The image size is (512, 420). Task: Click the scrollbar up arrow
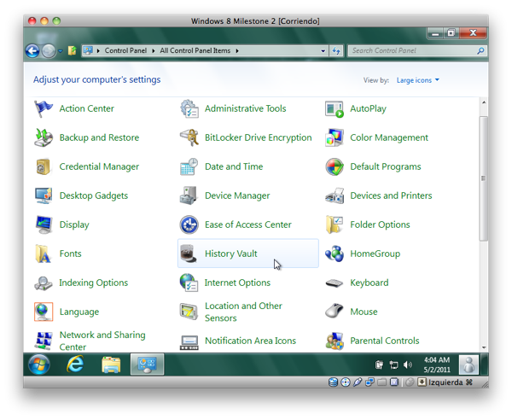pos(484,102)
